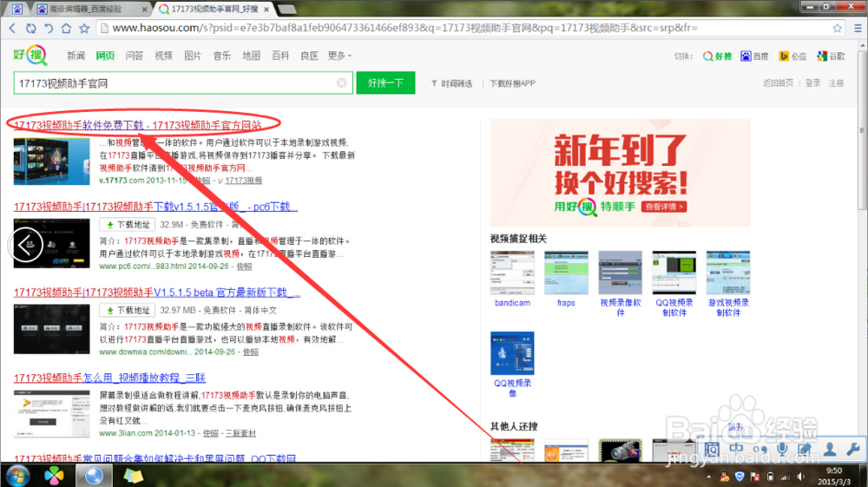The image size is (868, 487).
Task: Open the browser hamburger menu
Action: tap(858, 29)
